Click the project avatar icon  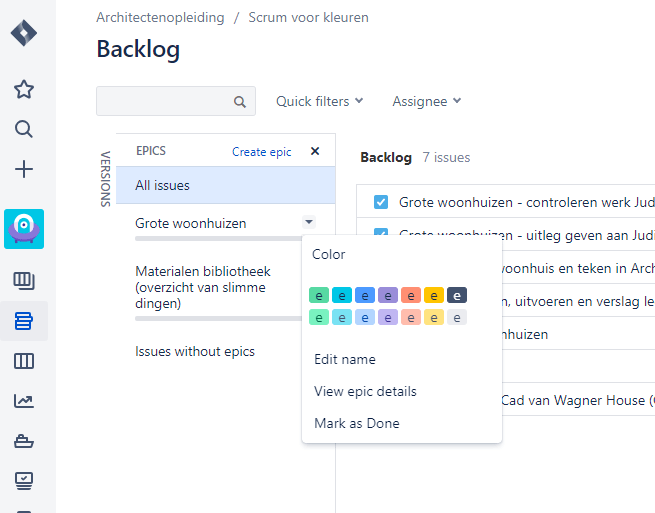[x=24, y=229]
